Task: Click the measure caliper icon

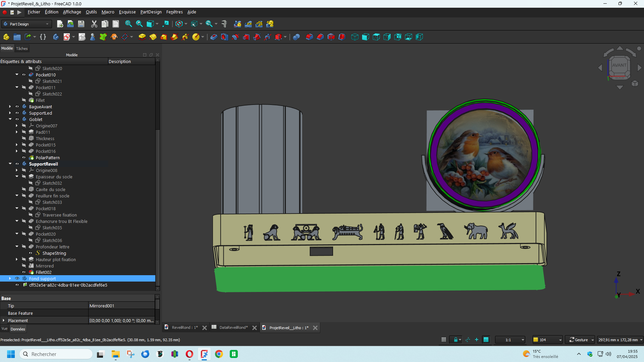Action: click(224, 24)
